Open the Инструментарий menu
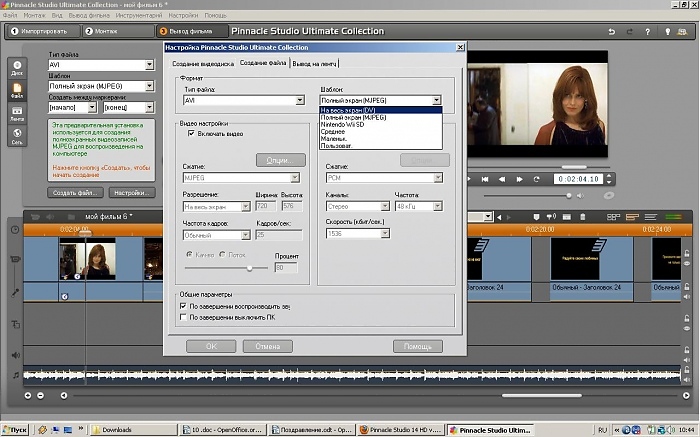Viewport: 700px width, 437px height. point(140,16)
